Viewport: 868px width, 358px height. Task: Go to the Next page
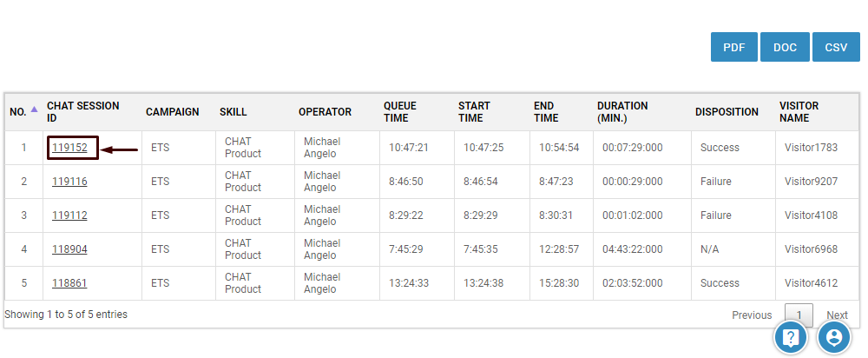pos(837,315)
